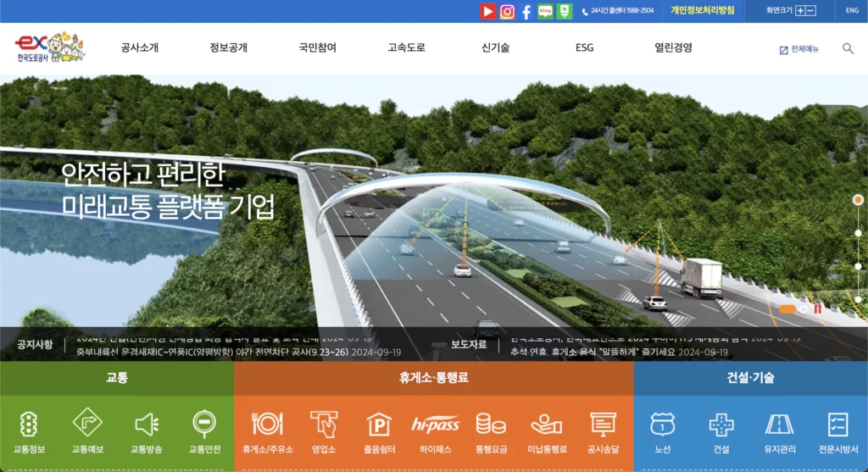Image resolution: width=868 pixels, height=472 pixels.
Task: Open the 통행요금 coins icon
Action: (x=491, y=424)
